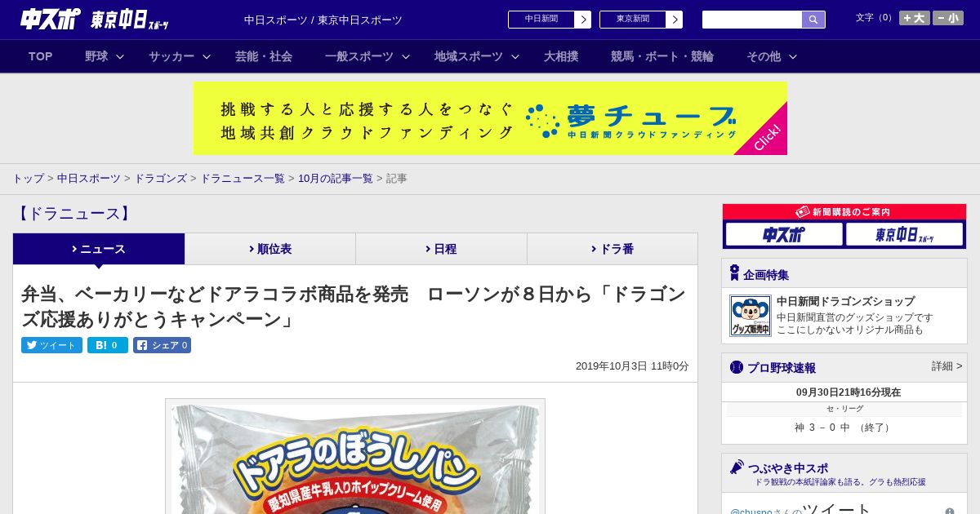Viewport: 980px width, 514px height.
Task: Open 大相撲 section
Action: coord(561,56)
